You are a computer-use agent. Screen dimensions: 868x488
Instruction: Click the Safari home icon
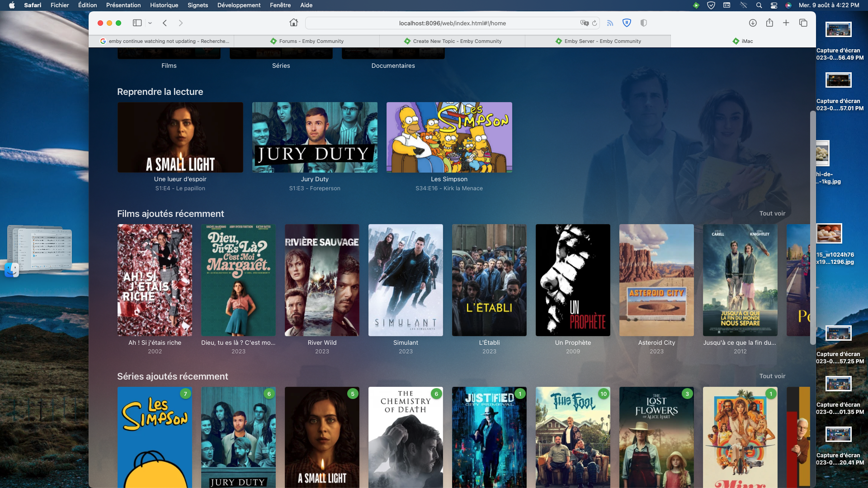click(294, 23)
